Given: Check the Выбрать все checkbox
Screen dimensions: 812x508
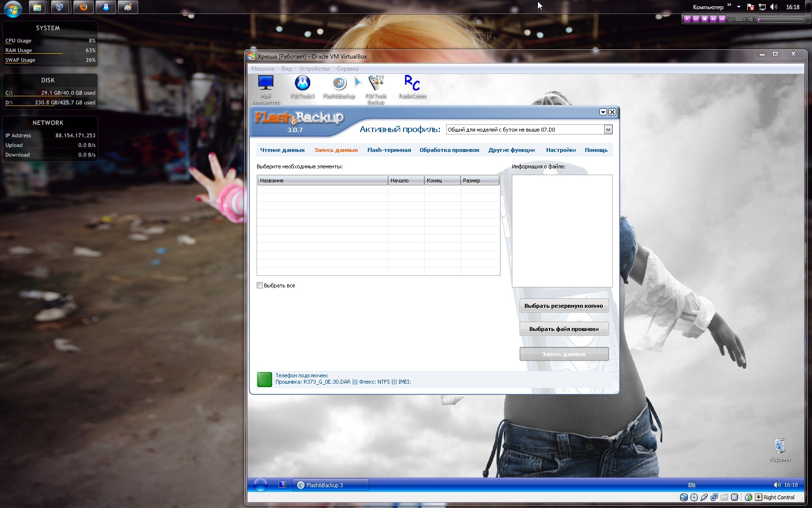Looking at the screenshot, I should tap(260, 285).
